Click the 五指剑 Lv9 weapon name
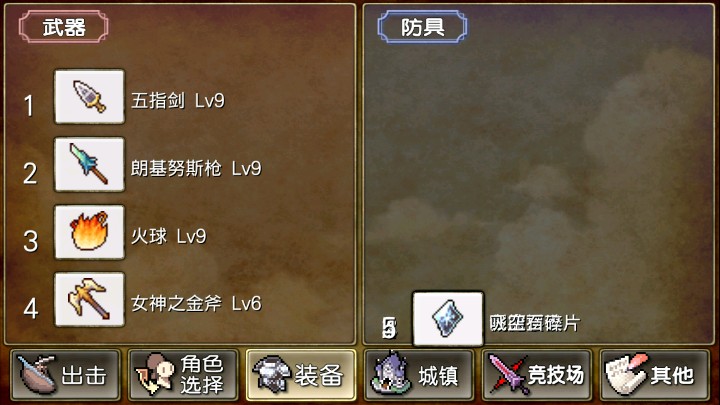This screenshot has height=405, width=720. click(x=178, y=101)
